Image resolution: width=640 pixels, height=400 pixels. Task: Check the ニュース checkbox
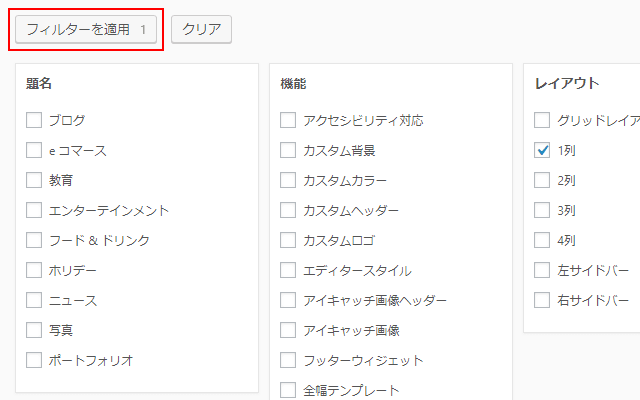(x=34, y=300)
